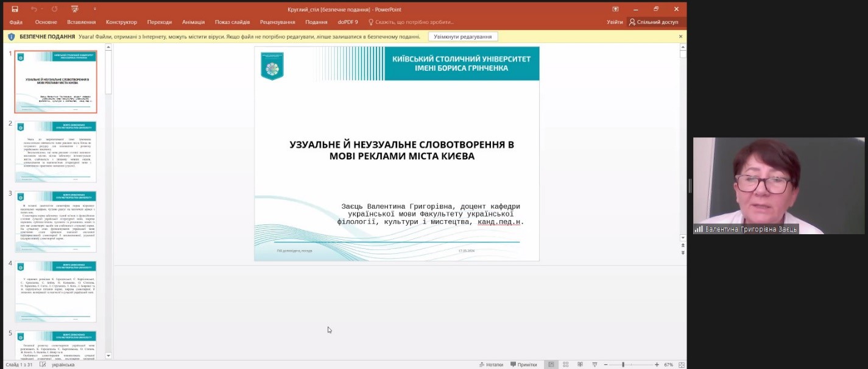The image size is (868, 369).
Task: Expand Customize Quick Access Toolbar dropdown
Action: click(95, 9)
